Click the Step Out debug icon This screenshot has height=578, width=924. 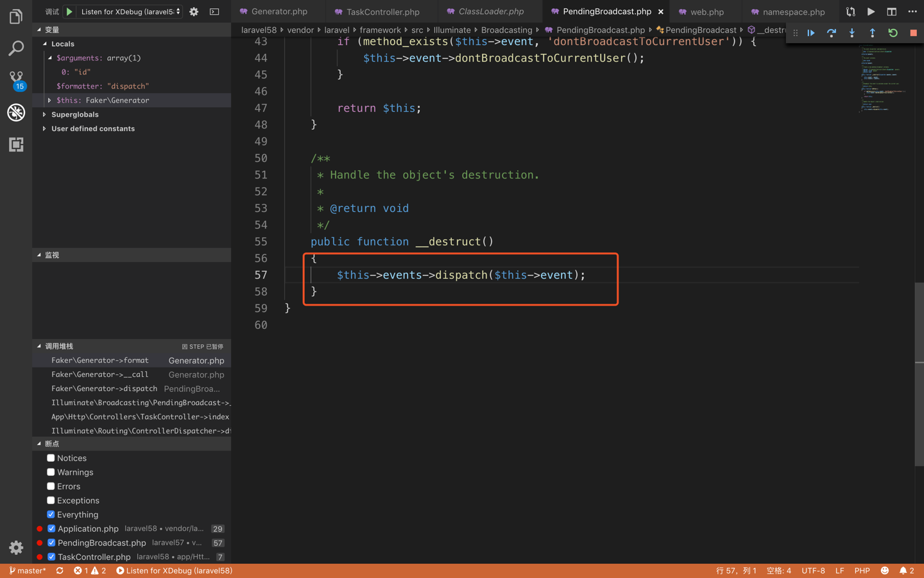872,33
